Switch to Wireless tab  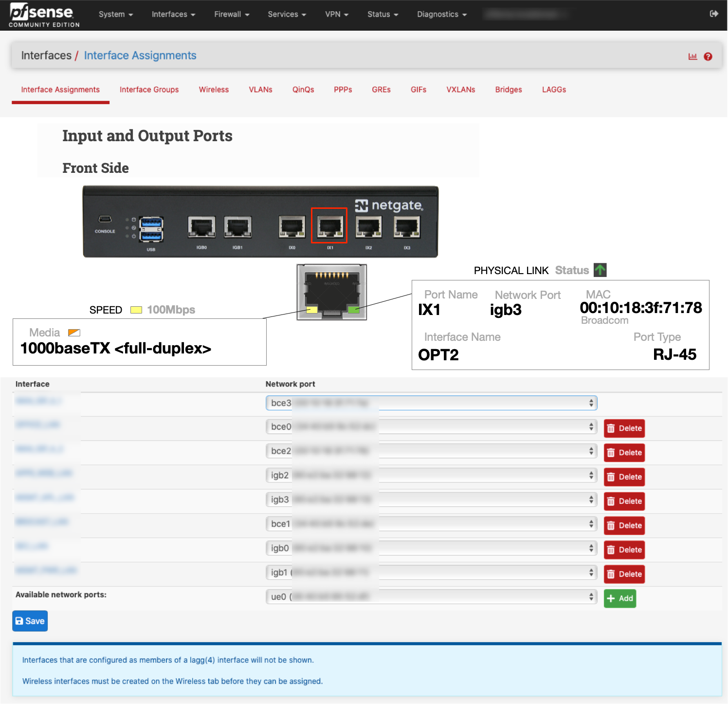(x=214, y=90)
